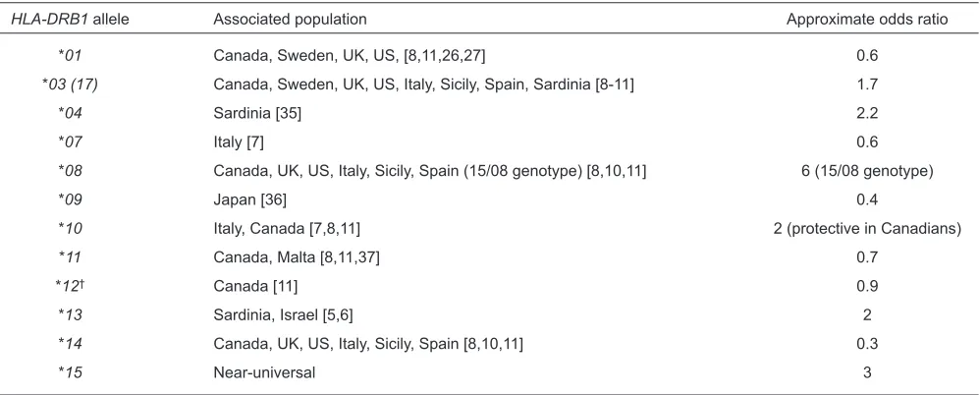Select the *12 allele with dagger footnote
980x395 pixels.
tap(70, 286)
